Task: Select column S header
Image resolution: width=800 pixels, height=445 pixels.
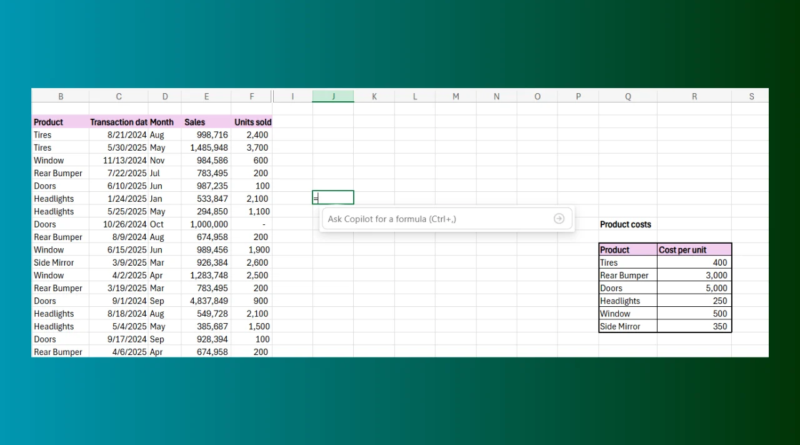Action: coord(750,96)
